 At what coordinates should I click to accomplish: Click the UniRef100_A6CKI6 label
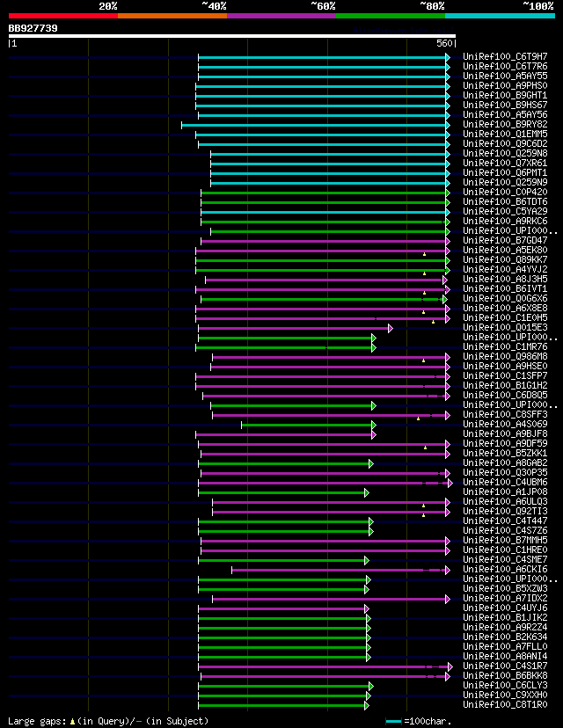505,569
